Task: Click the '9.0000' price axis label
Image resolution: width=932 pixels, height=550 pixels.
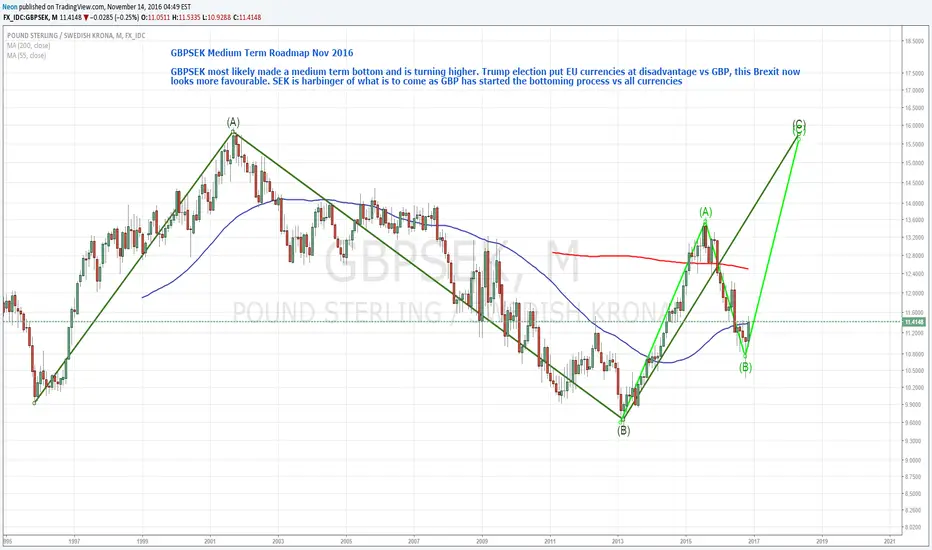Action: point(914,460)
